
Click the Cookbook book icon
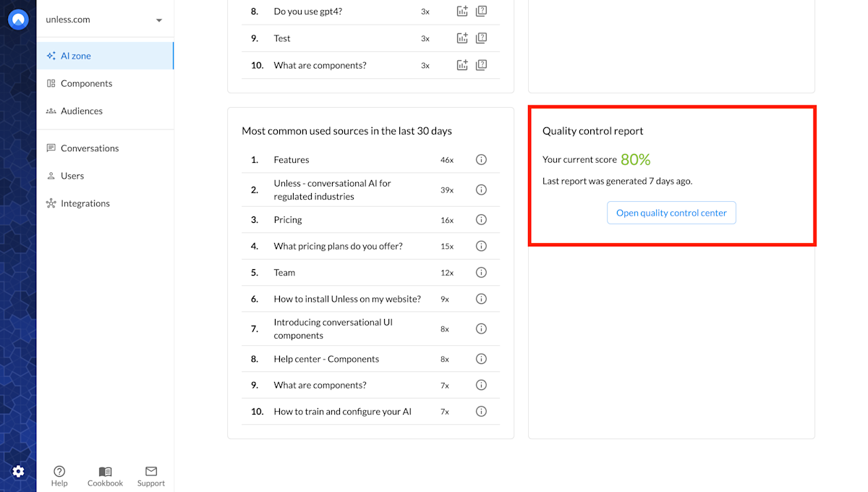coord(104,470)
